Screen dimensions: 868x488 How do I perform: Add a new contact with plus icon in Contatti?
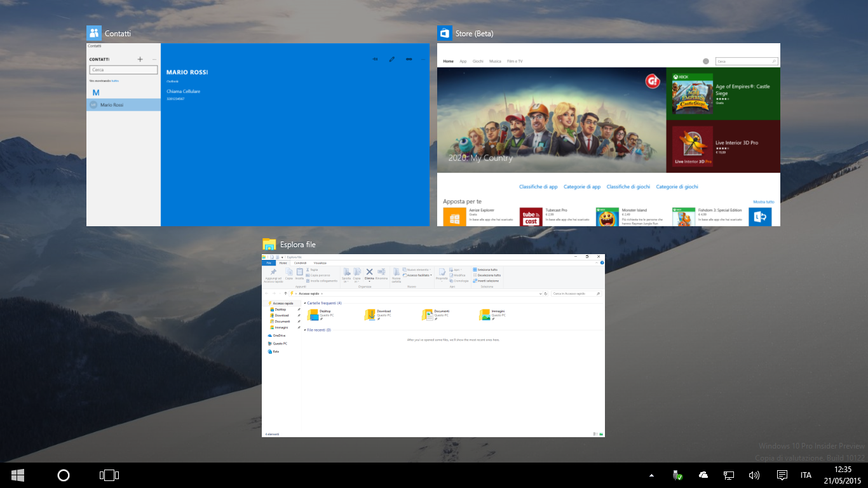click(x=140, y=59)
